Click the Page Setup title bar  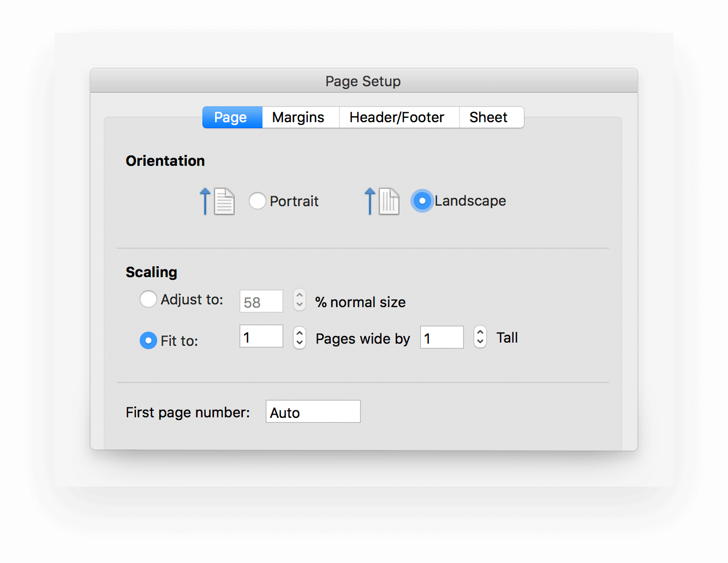[x=363, y=81]
